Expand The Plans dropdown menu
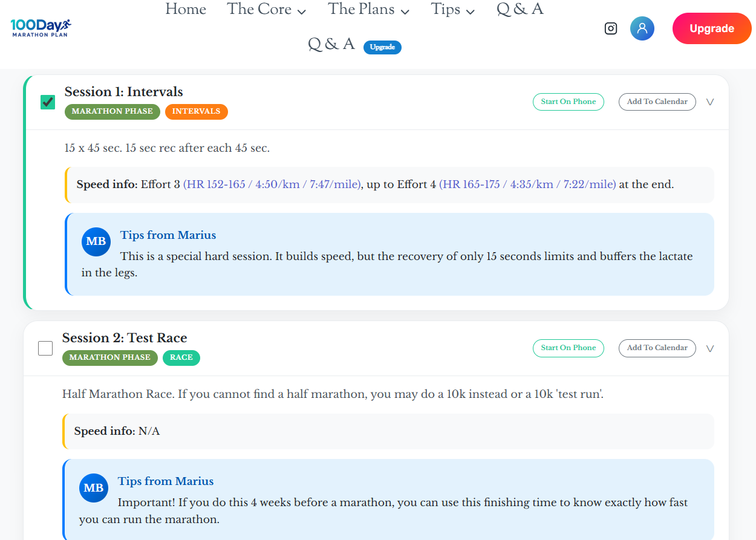756x540 pixels. point(368,10)
